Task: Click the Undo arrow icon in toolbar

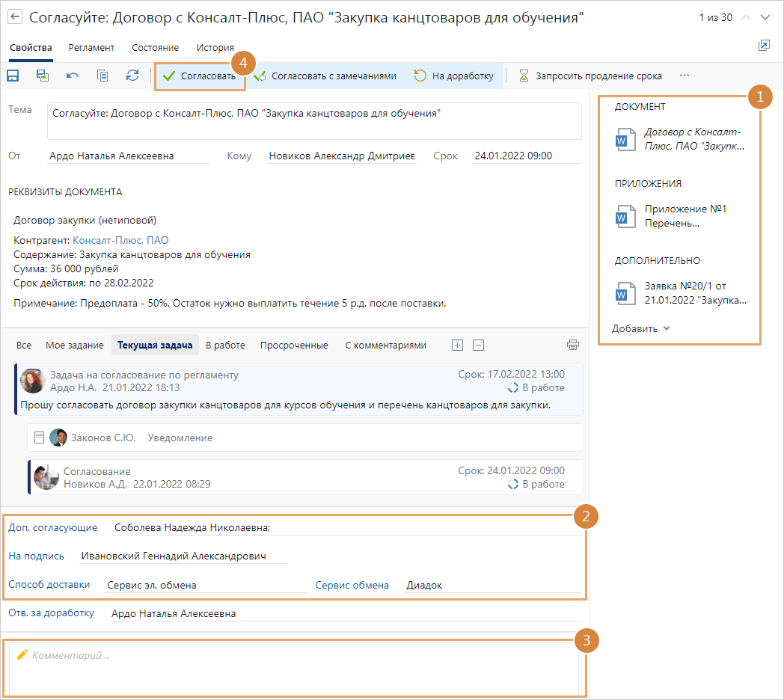Action: (73, 76)
